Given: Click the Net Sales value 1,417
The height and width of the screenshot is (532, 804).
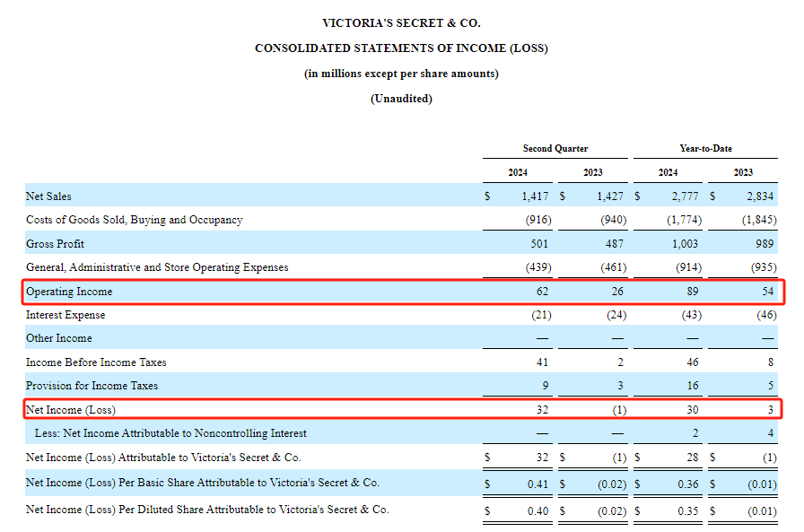Looking at the screenshot, I should 535,196.
